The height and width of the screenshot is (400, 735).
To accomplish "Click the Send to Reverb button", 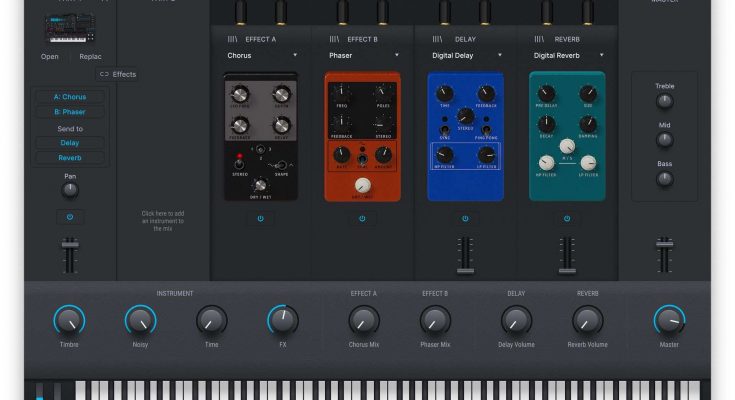I will pyautogui.click(x=70, y=157).
